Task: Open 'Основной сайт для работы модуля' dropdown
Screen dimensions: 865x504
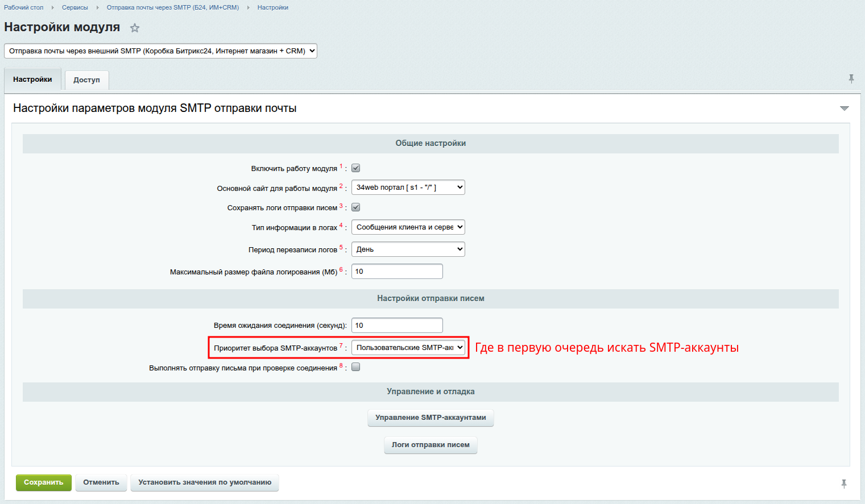Action: pos(408,188)
